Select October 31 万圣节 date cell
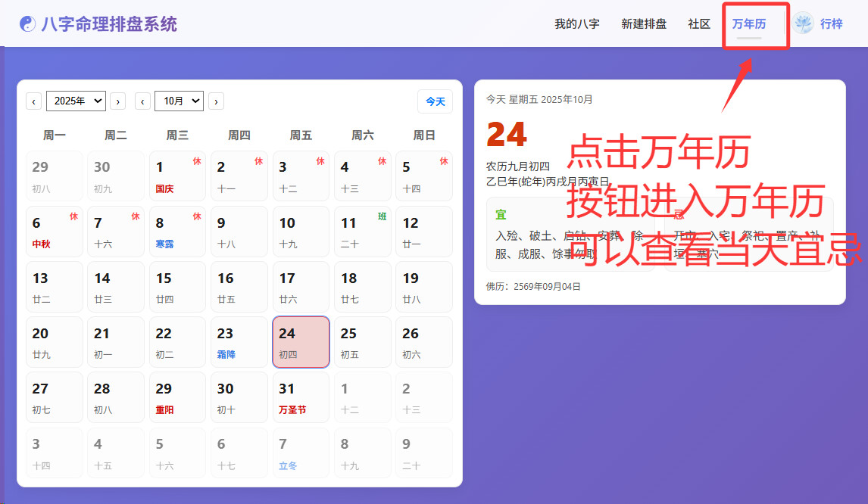The width and height of the screenshot is (868, 504). click(x=301, y=397)
